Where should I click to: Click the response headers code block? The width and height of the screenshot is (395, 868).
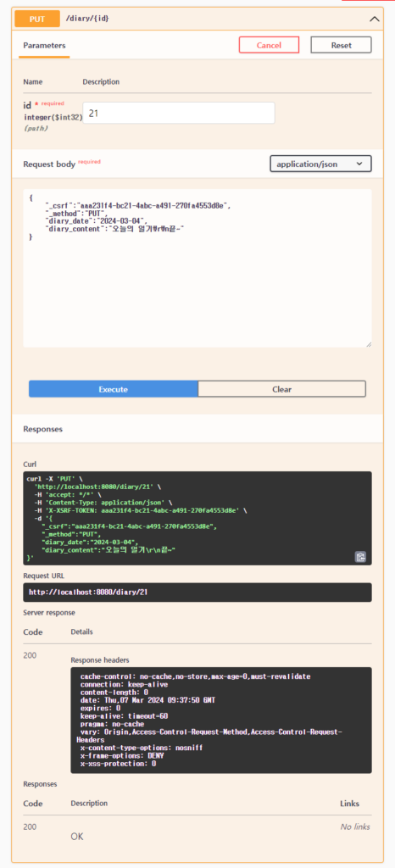click(221, 721)
